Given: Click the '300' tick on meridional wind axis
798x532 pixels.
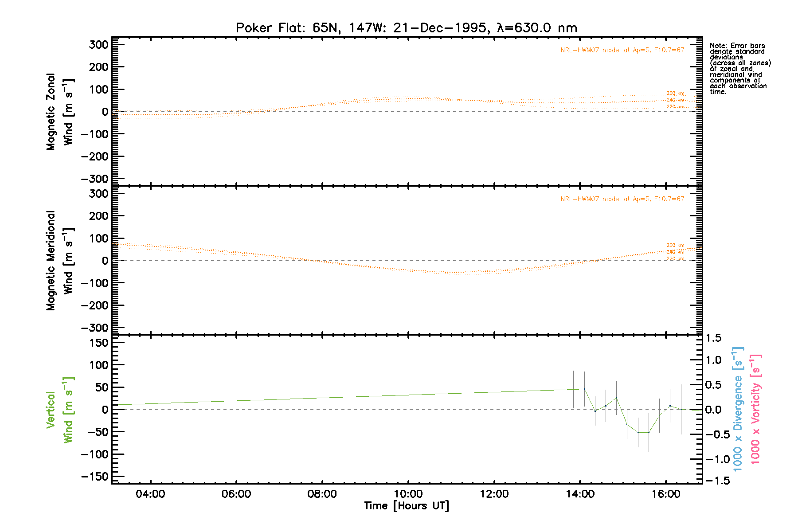Looking at the screenshot, I should (99, 194).
